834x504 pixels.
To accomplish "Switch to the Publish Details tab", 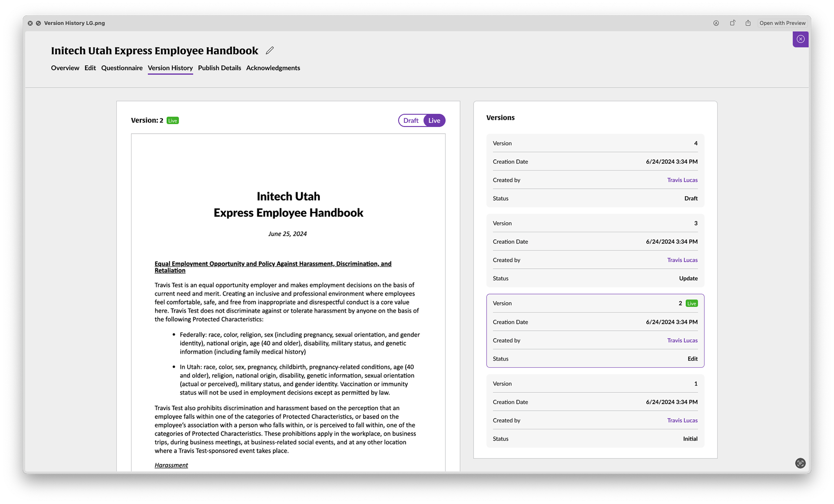I will (x=219, y=68).
